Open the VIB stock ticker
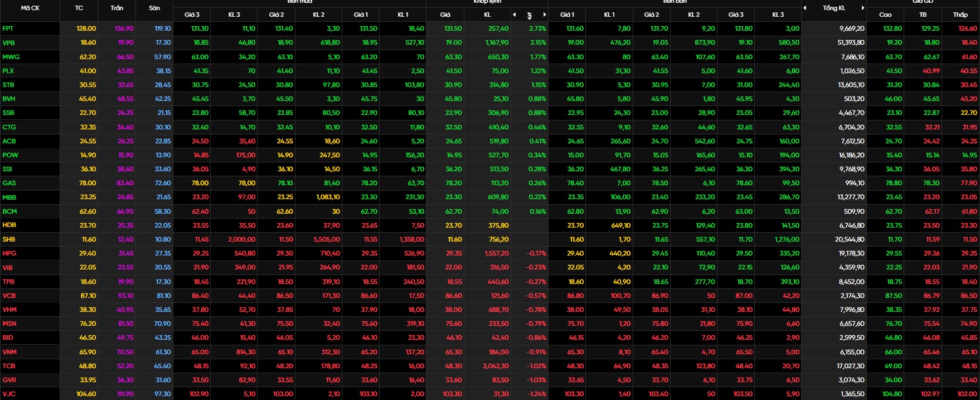980x400 pixels. [7, 268]
